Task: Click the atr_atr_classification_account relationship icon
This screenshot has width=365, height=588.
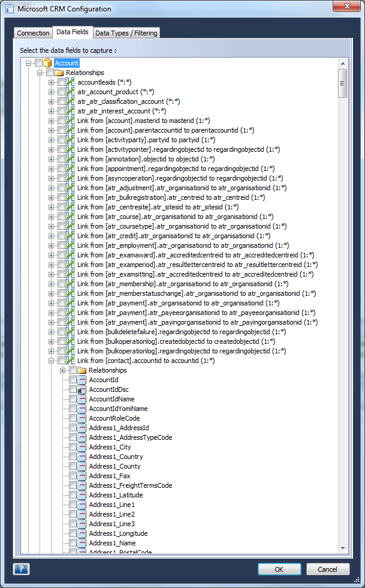Action: pos(71,101)
